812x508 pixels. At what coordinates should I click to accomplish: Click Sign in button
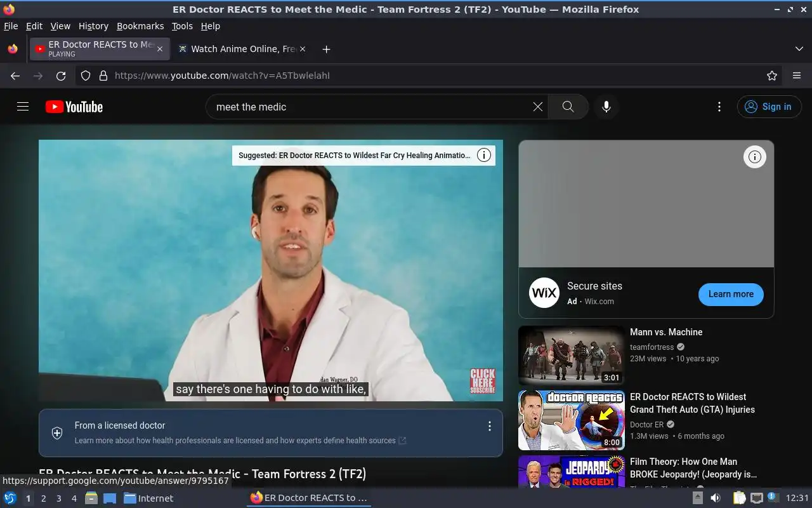(769, 107)
